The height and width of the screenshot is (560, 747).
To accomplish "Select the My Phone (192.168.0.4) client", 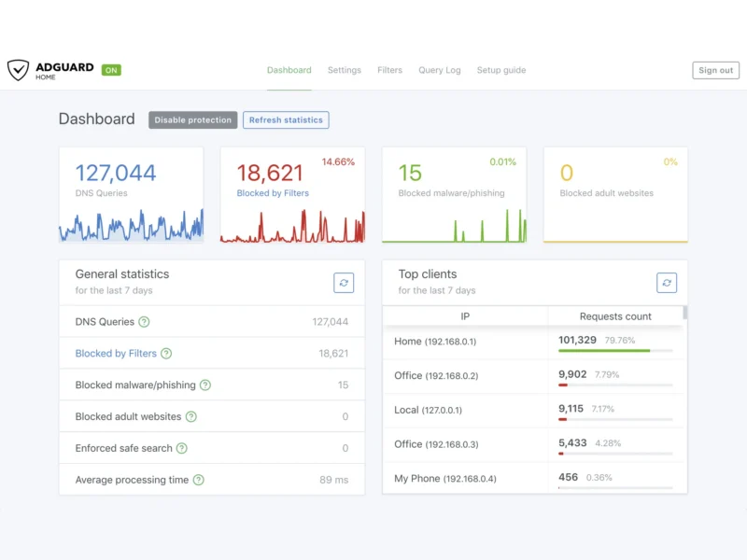I will pos(532,478).
